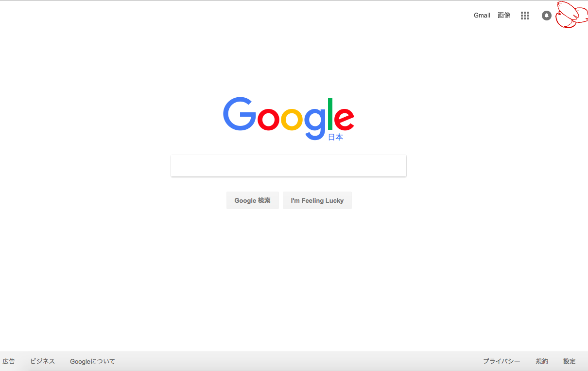
Task: Open the 規約 terms link
Action: [542, 361]
